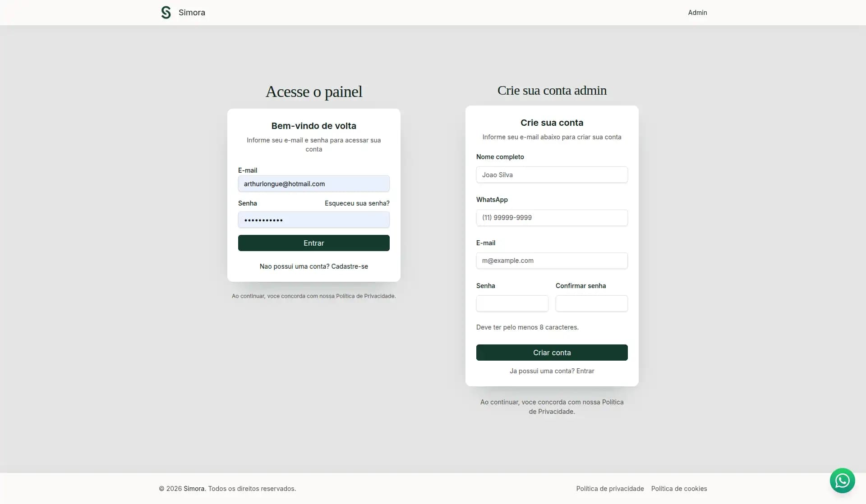Focus the Nome completo field
The image size is (866, 504).
click(x=552, y=175)
